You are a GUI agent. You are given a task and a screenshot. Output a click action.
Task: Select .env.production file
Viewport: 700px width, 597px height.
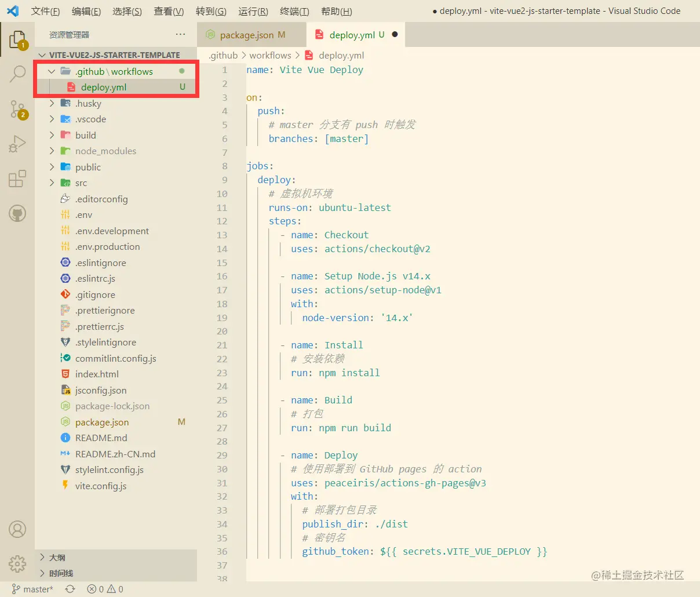[116, 246]
